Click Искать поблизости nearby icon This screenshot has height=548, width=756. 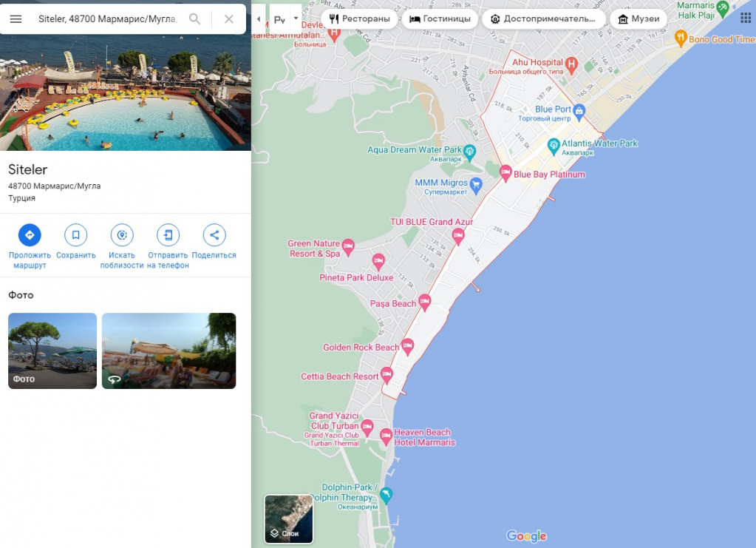pos(122,235)
